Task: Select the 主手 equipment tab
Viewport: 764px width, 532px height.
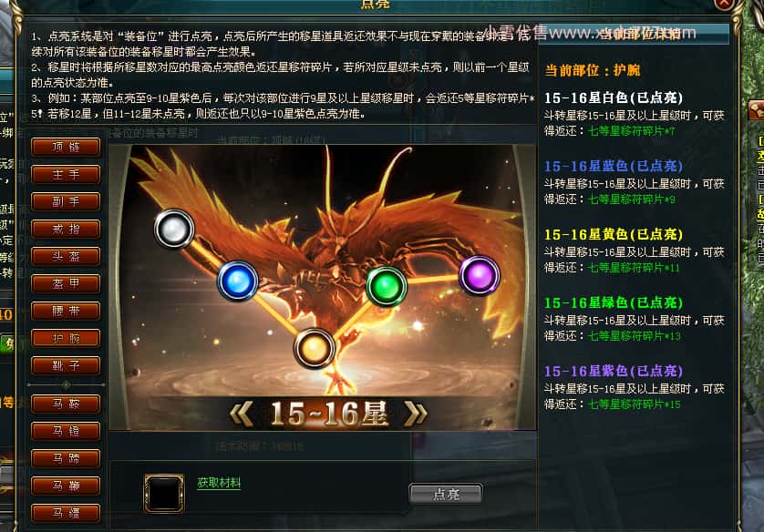Action: (x=66, y=174)
